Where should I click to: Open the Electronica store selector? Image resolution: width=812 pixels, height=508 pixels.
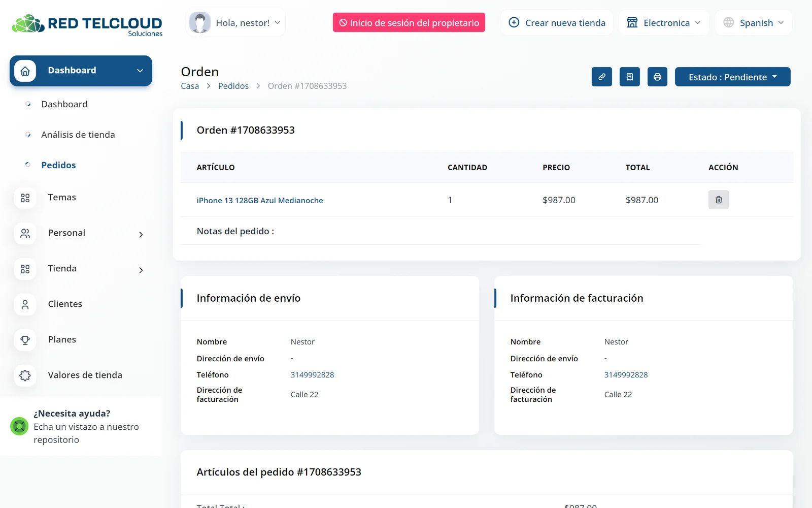point(664,23)
